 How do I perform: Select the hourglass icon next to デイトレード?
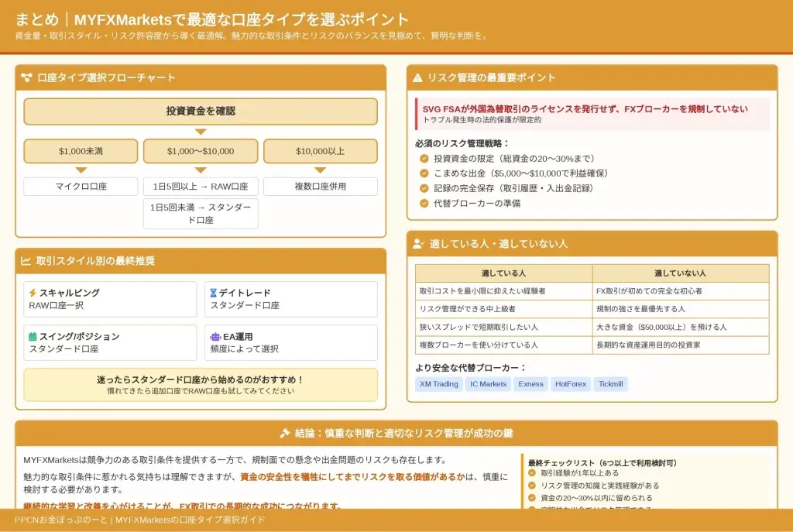[x=214, y=293]
